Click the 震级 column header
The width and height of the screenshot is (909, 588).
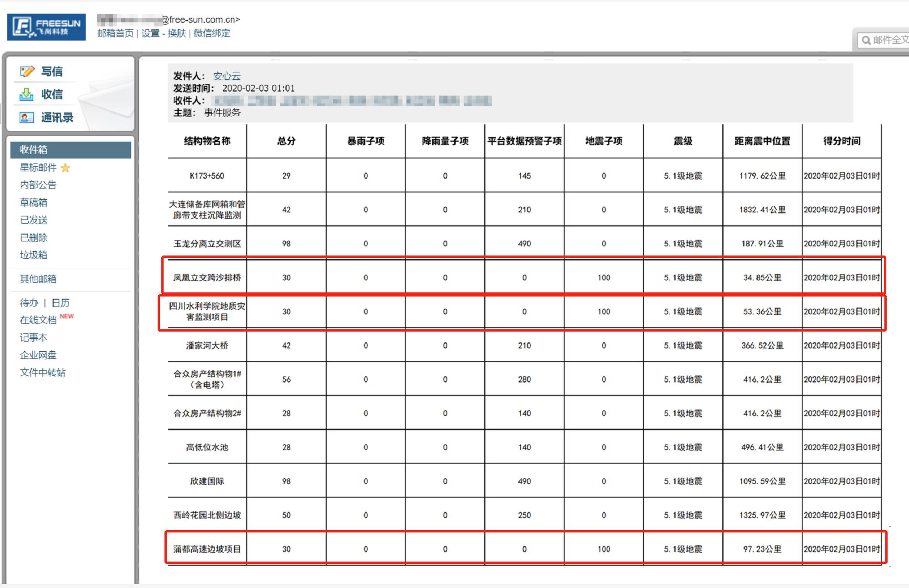point(683,141)
